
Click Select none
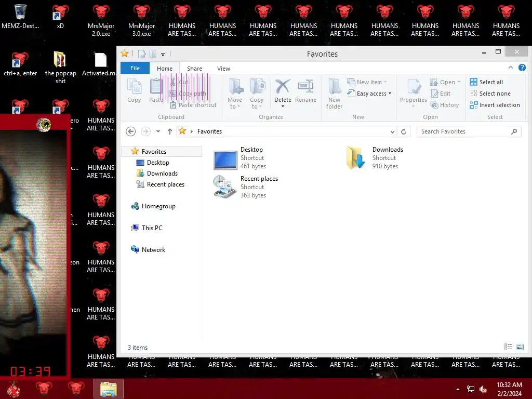click(490, 94)
